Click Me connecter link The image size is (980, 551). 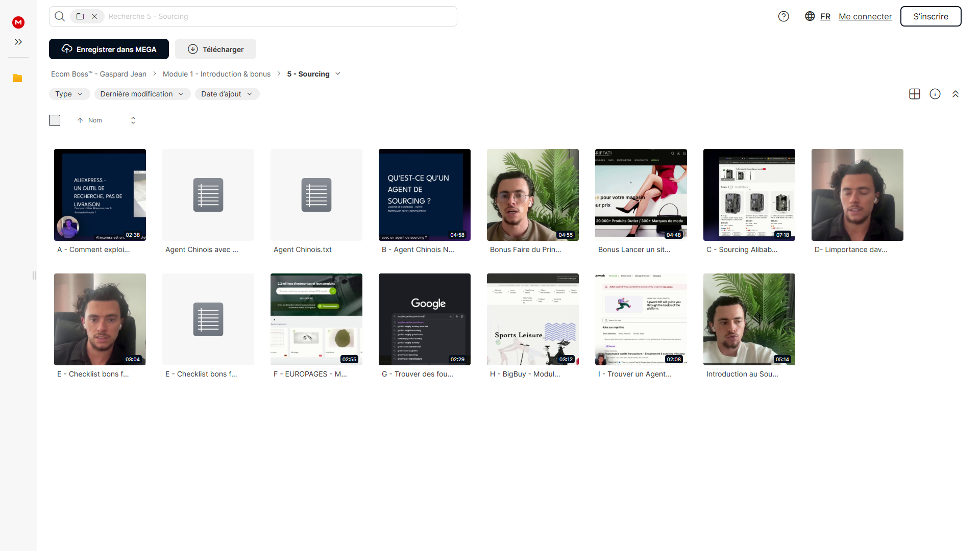(x=865, y=16)
